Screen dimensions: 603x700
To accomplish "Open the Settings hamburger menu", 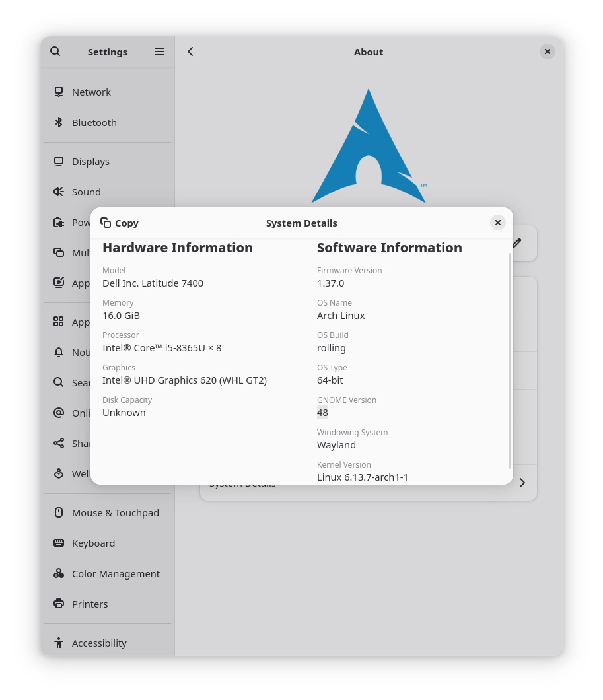I will (x=160, y=52).
